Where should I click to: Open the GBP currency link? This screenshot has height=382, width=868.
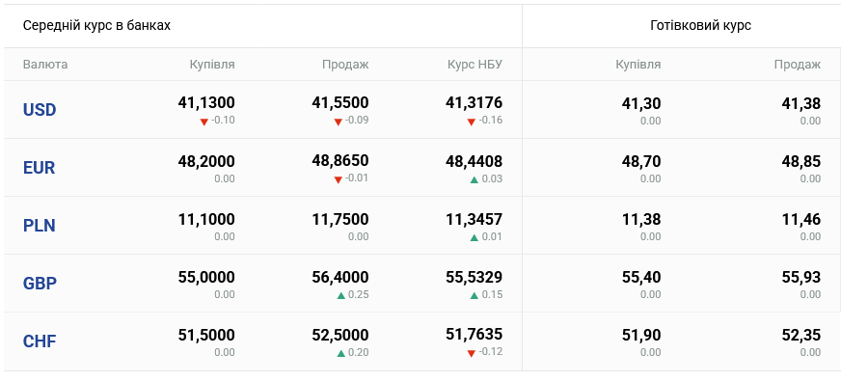[40, 284]
